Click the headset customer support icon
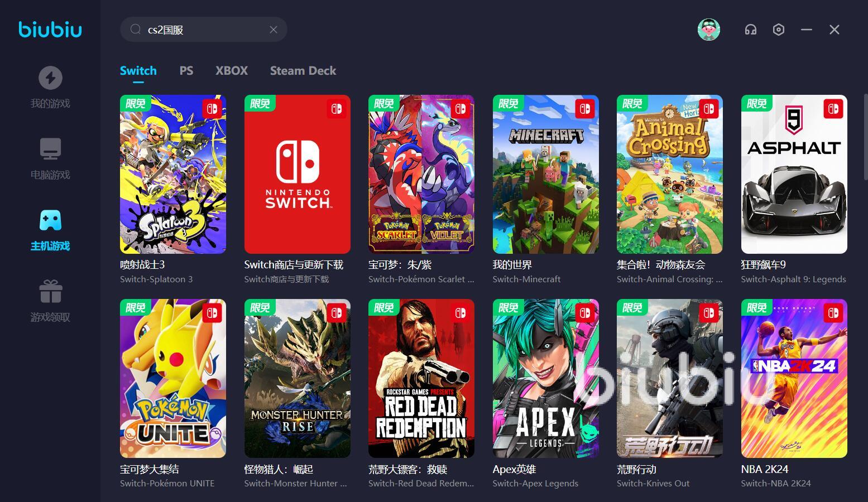The width and height of the screenshot is (868, 502). pyautogui.click(x=751, y=30)
